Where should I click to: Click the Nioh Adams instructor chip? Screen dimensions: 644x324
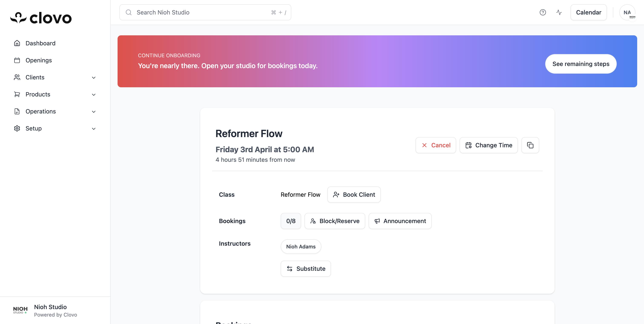coord(301,247)
